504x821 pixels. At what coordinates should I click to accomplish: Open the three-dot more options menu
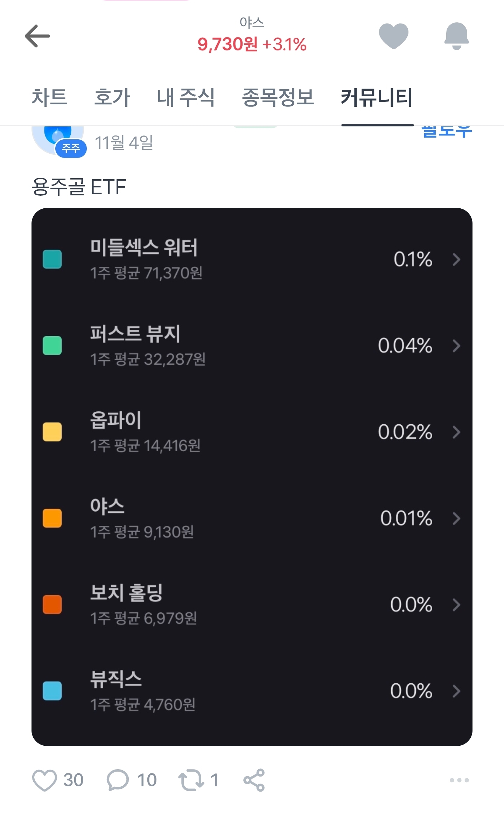coord(459,780)
